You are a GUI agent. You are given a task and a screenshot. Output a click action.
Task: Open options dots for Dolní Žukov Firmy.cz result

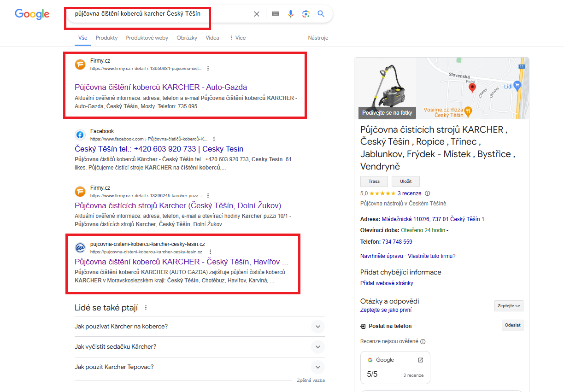coord(208,196)
